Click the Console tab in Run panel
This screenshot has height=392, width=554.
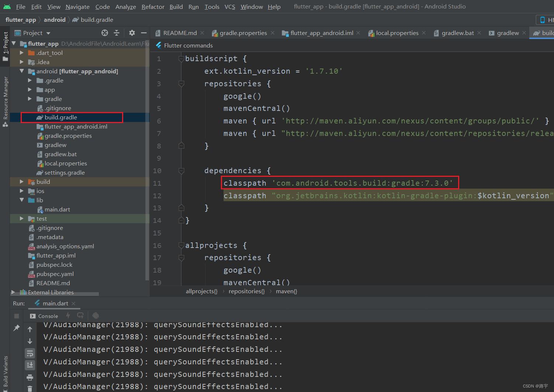pyautogui.click(x=44, y=316)
